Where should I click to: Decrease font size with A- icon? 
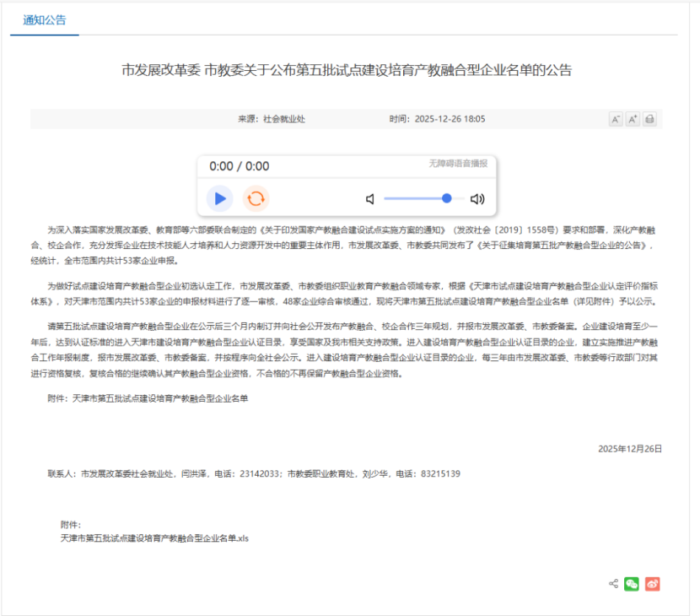616,120
